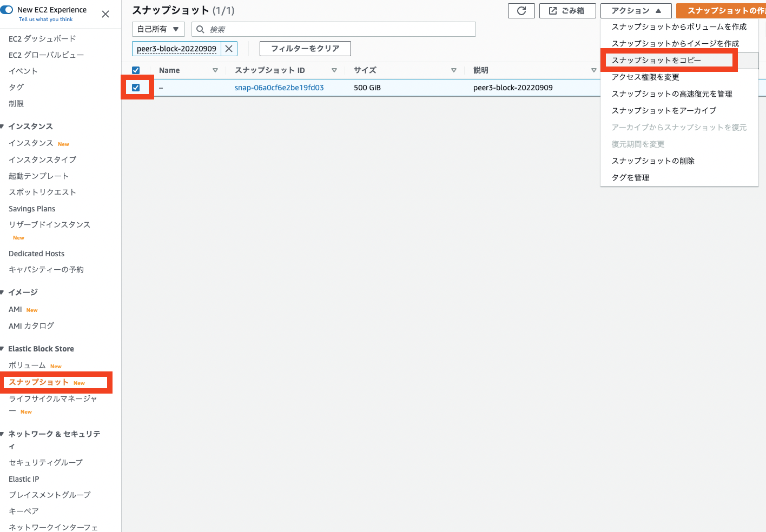
Task: Sort by 説明 column arrow
Action: click(x=594, y=70)
